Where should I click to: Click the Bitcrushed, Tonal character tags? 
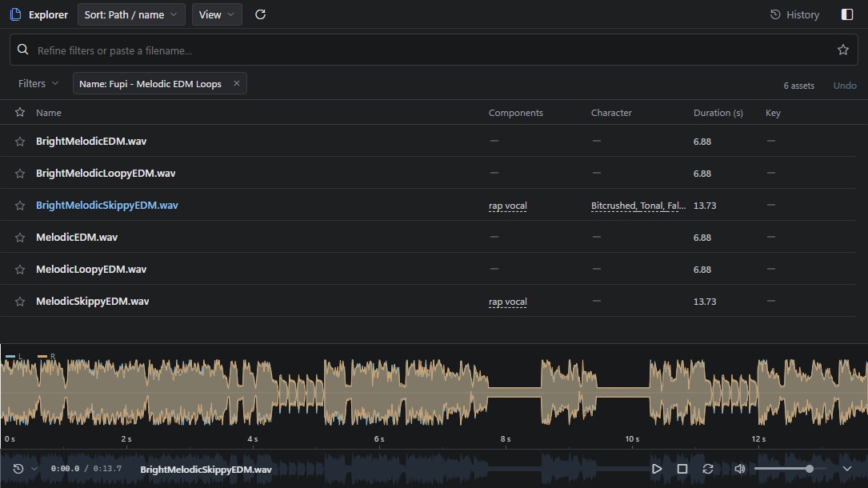click(638, 206)
